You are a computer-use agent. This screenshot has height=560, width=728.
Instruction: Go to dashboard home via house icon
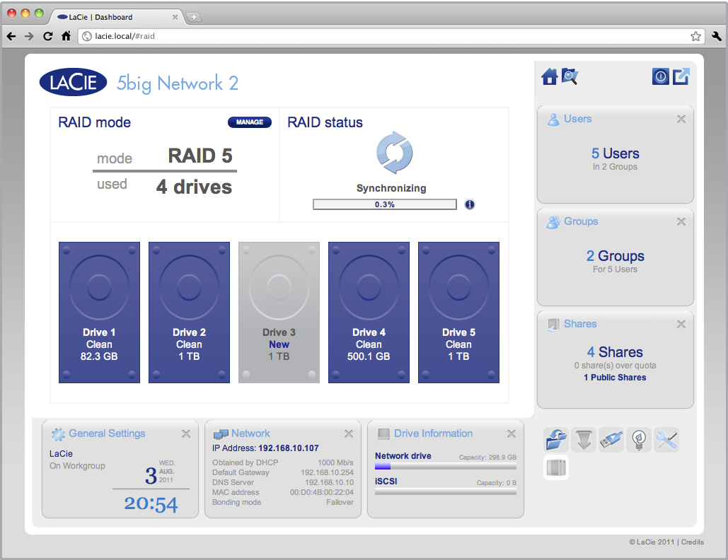pyautogui.click(x=550, y=77)
